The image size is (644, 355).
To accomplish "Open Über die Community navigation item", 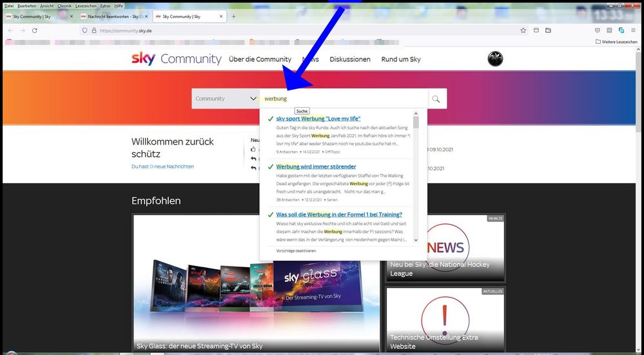I will coord(260,59).
